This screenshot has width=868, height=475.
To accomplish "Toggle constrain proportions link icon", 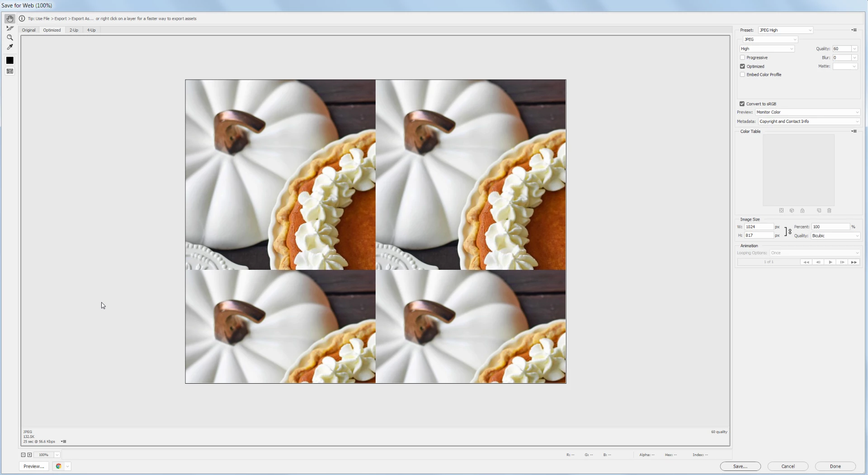I will tap(790, 231).
